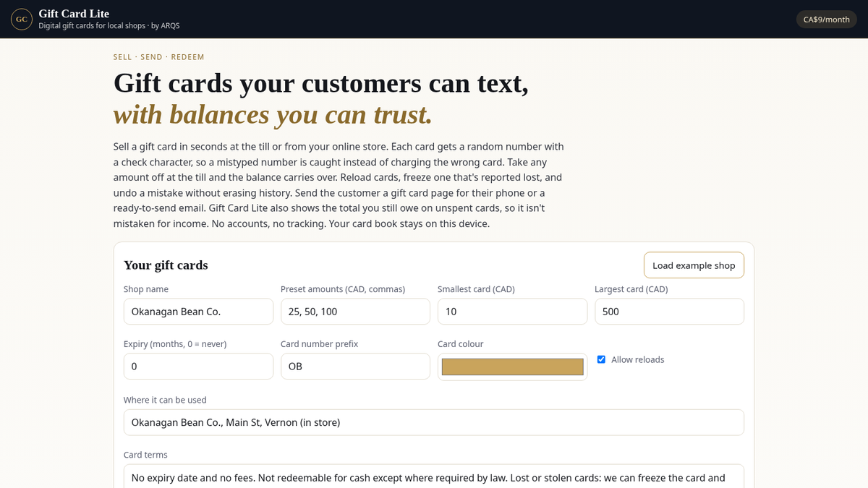Open the Card colour swatch picker
Image resolution: width=868 pixels, height=488 pixels.
(x=512, y=367)
